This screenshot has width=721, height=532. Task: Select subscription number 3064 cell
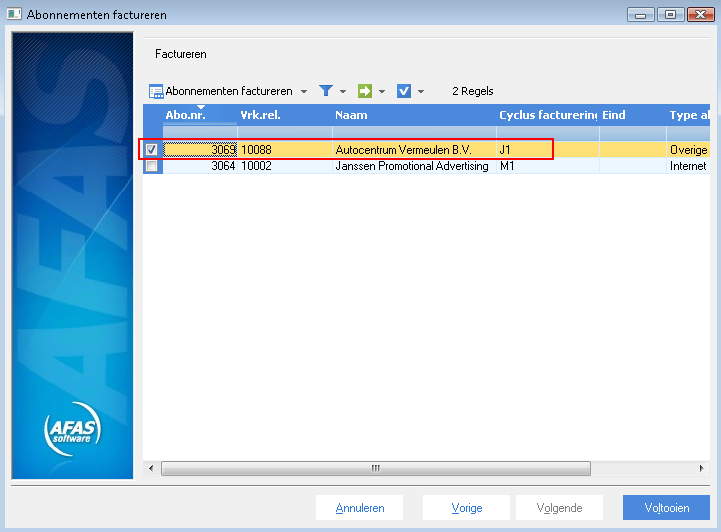pyautogui.click(x=200, y=166)
